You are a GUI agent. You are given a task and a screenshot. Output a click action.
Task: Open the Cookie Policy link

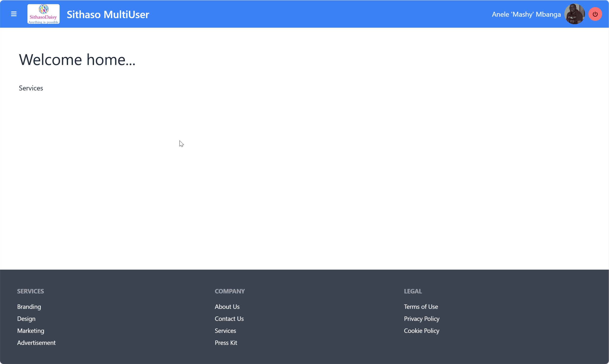[x=421, y=331]
